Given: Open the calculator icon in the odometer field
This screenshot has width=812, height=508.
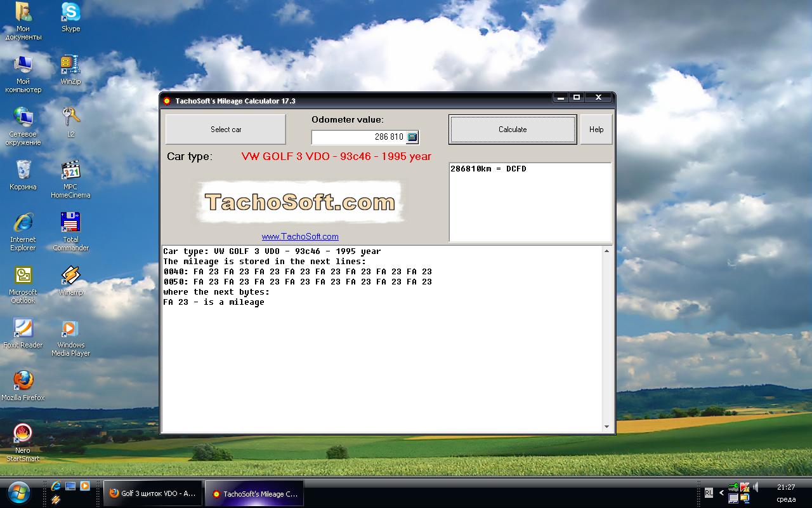Looking at the screenshot, I should (412, 137).
